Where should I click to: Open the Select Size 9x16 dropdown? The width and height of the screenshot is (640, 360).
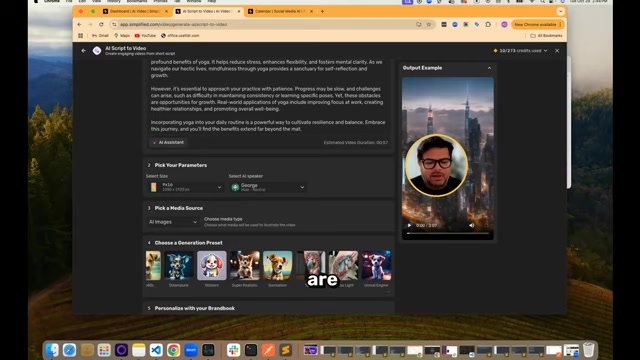click(185, 187)
